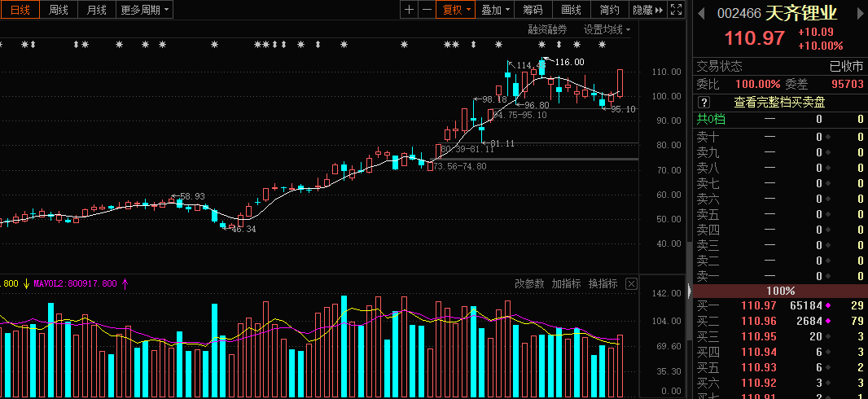Viewport: 868px width, 399px height.
Task: Click the current price 110.97 headline
Action: click(755, 38)
